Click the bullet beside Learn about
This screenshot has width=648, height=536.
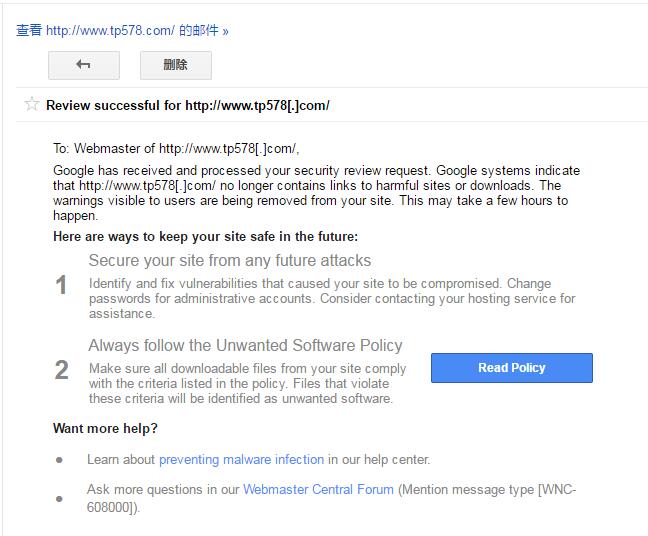tap(60, 460)
